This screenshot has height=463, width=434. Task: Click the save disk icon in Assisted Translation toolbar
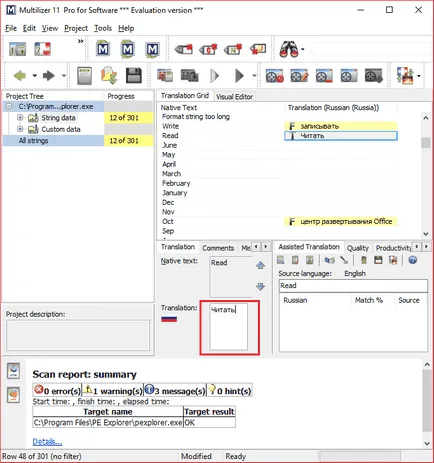(x=378, y=260)
